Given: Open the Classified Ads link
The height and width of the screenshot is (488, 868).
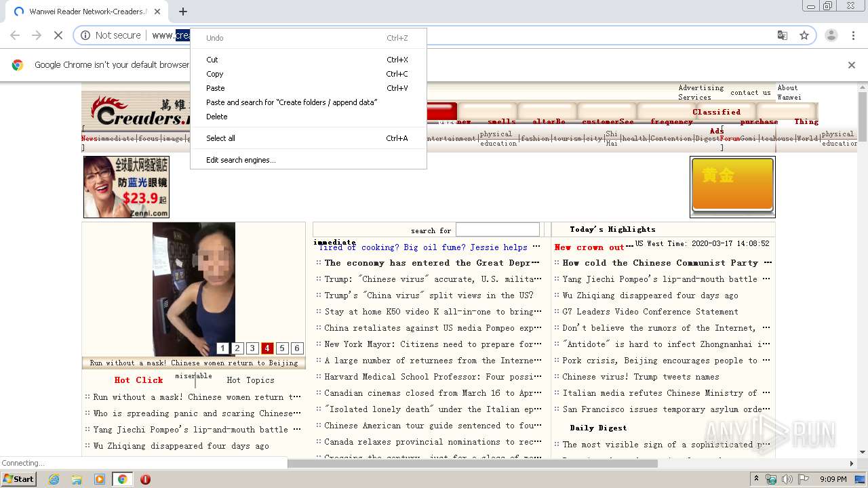Looking at the screenshot, I should [x=716, y=121].
